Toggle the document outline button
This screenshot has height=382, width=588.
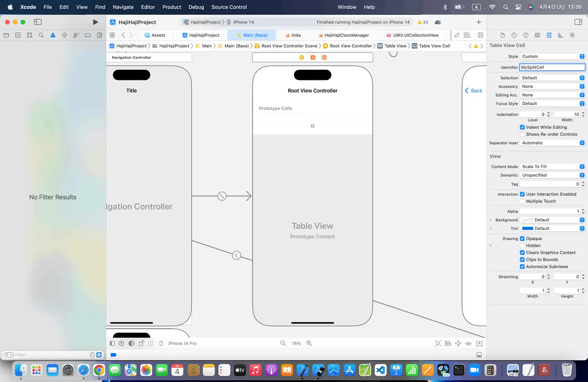112,343
